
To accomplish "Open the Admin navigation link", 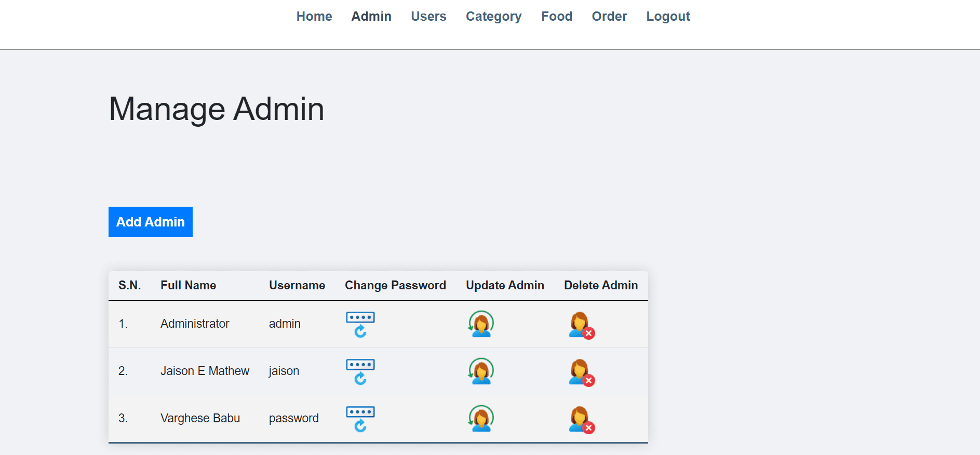I will (371, 17).
